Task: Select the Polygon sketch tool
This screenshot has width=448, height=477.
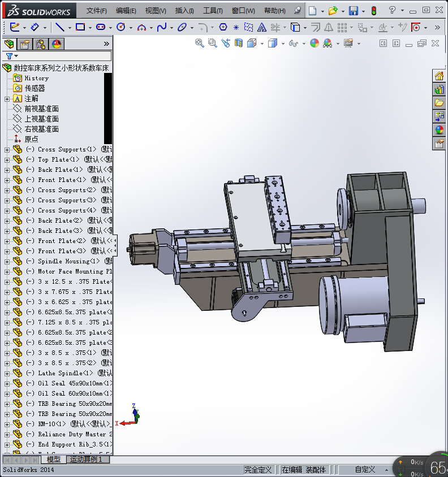Action: click(x=223, y=27)
